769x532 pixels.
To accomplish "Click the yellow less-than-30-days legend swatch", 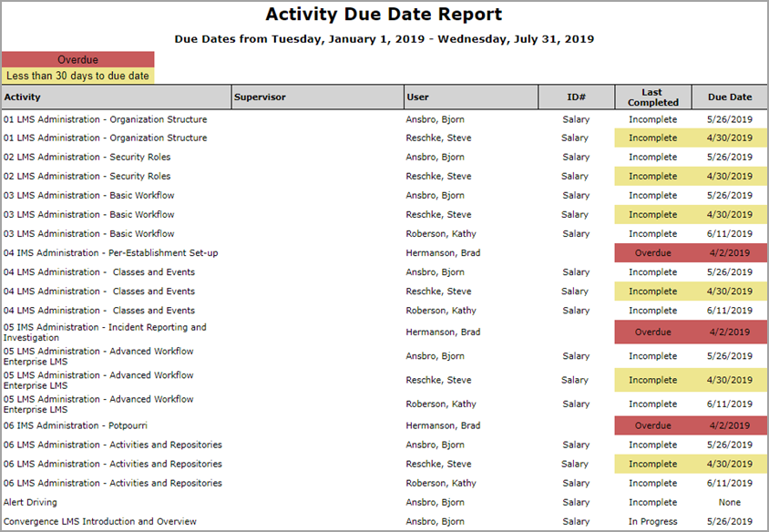I will point(78,76).
